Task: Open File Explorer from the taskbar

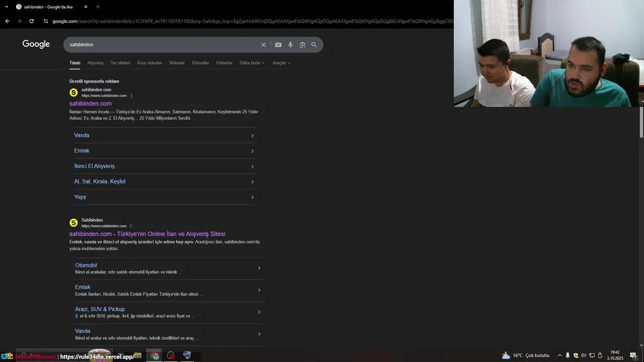Action: click(137, 355)
